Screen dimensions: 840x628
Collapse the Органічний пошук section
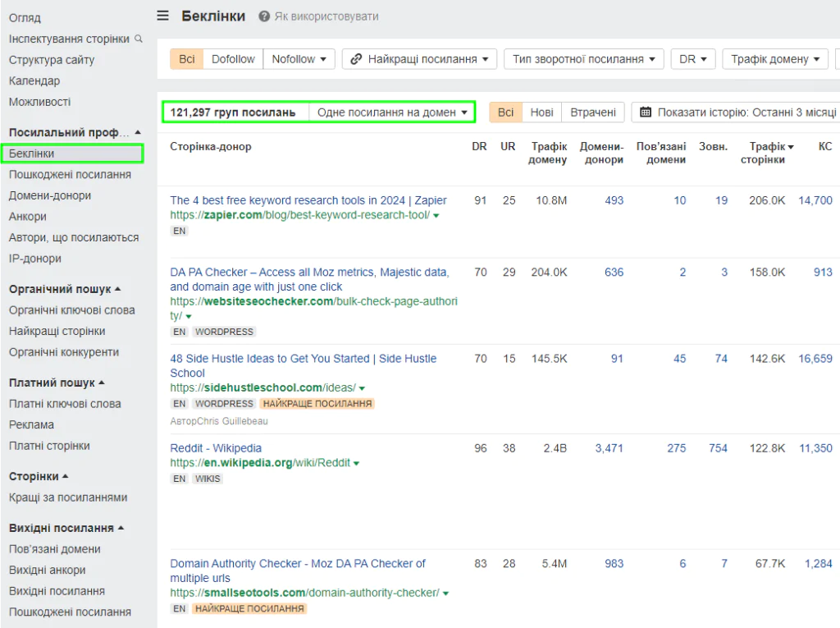[x=118, y=289]
